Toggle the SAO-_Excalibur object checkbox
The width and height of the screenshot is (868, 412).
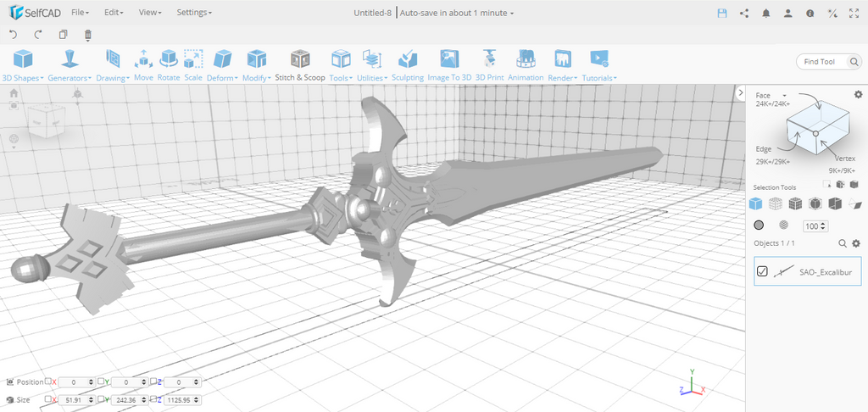coord(762,270)
